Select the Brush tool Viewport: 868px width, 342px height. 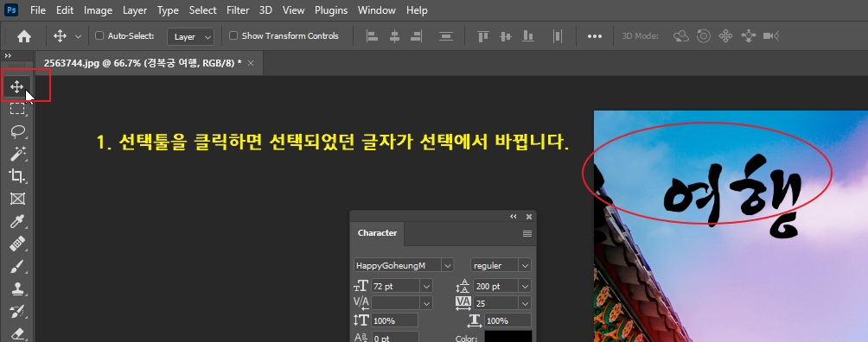coord(17,266)
